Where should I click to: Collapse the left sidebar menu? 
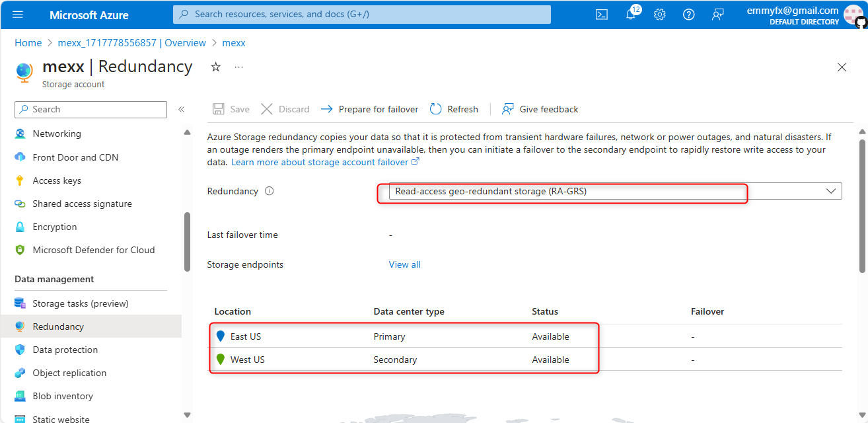(181, 110)
